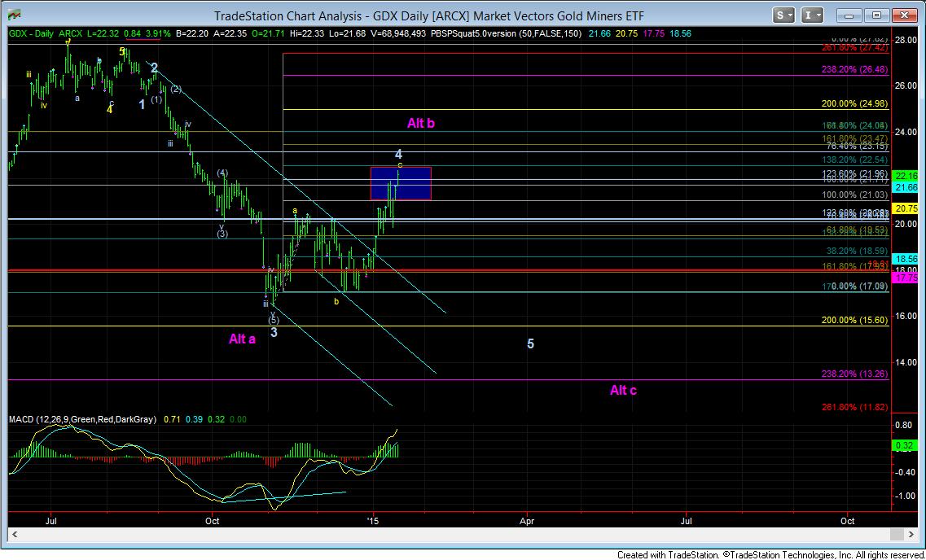Open the I dropdown in the title bar
The image size is (926, 560).
coord(812,16)
